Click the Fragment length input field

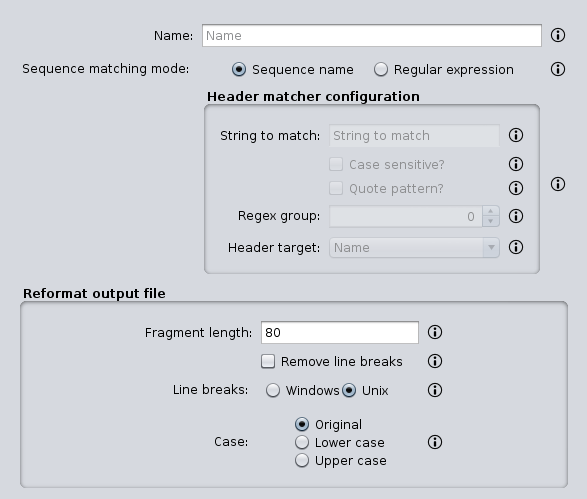(340, 332)
